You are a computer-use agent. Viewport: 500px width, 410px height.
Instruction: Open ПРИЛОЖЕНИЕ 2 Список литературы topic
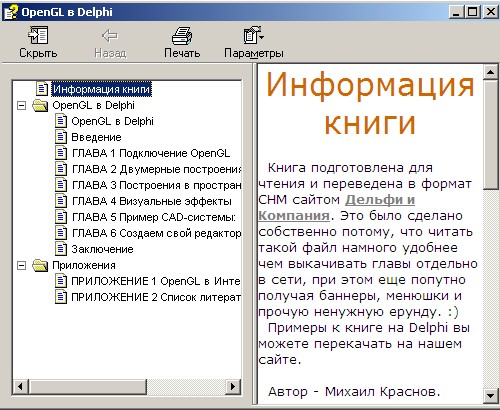156,297
